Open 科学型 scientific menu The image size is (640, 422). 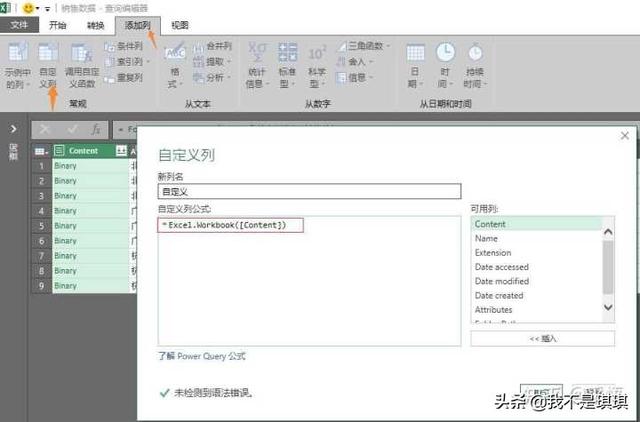coord(317,66)
